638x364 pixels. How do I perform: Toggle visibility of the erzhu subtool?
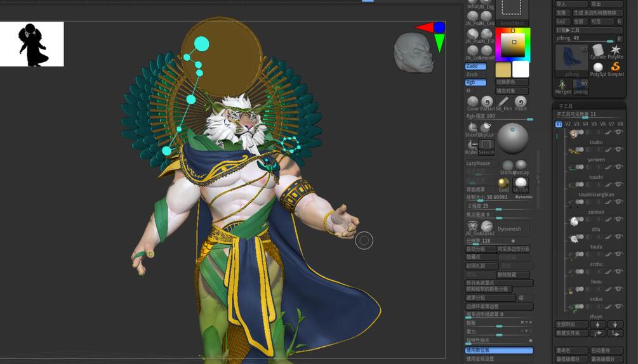(619, 254)
